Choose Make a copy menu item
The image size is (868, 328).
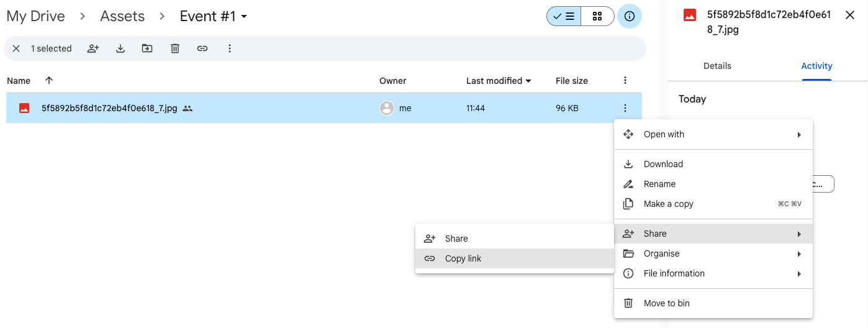713,204
